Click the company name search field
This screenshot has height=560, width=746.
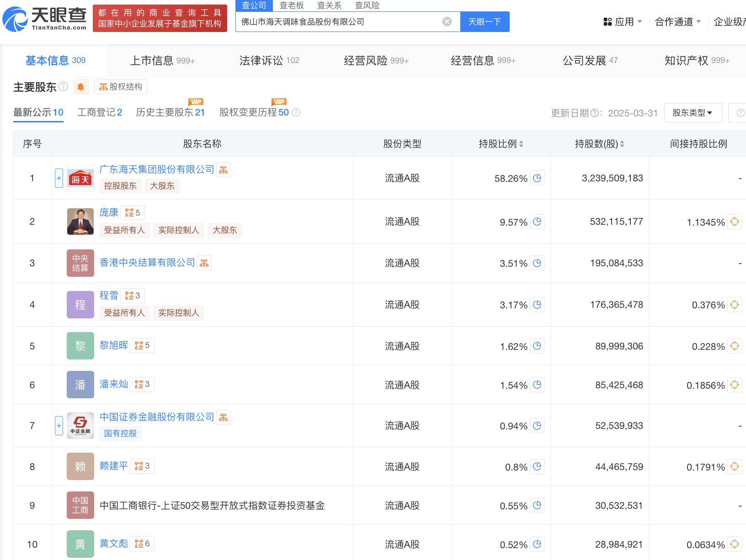[338, 21]
